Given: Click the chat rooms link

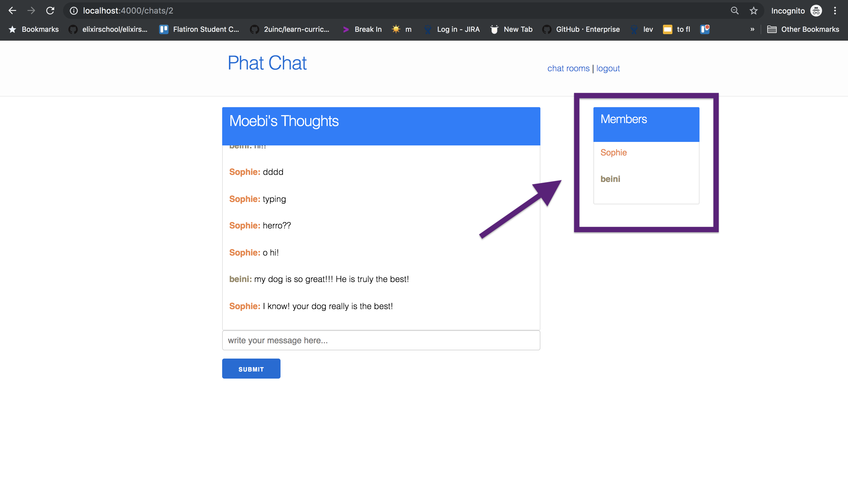Looking at the screenshot, I should click(568, 68).
